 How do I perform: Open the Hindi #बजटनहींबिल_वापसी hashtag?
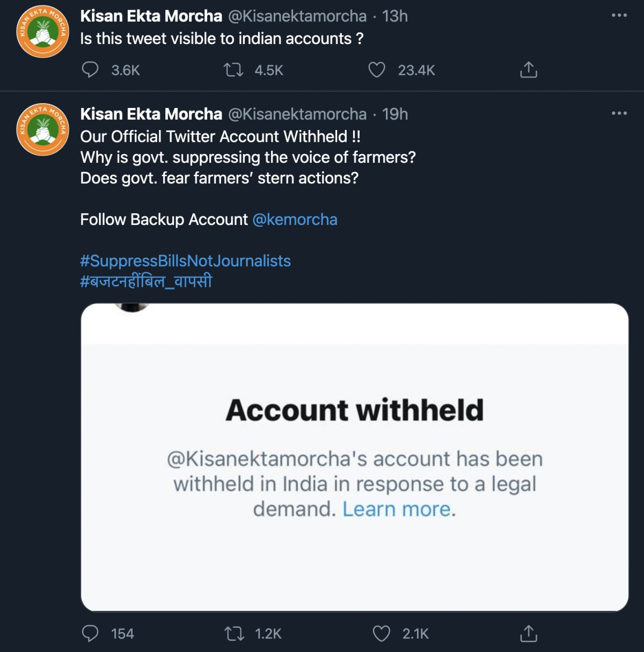[x=146, y=281]
